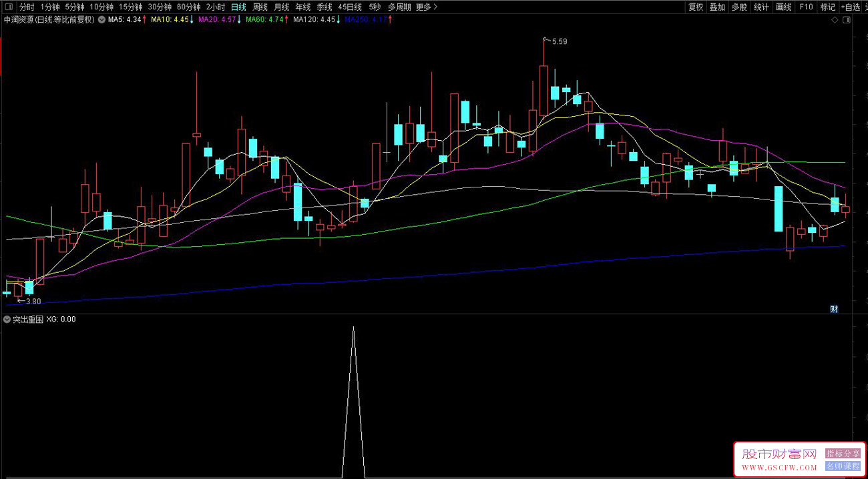Open the 更多 periods expander
The image size is (868, 479).
[427, 7]
